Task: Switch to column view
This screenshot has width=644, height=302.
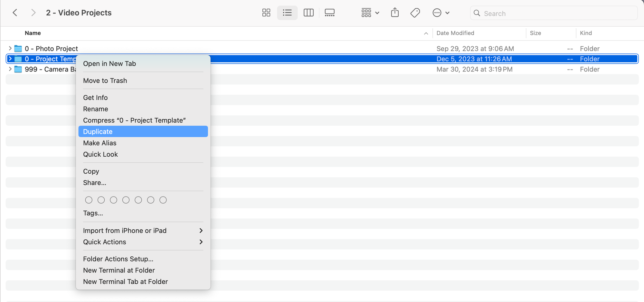Action: coord(308,13)
